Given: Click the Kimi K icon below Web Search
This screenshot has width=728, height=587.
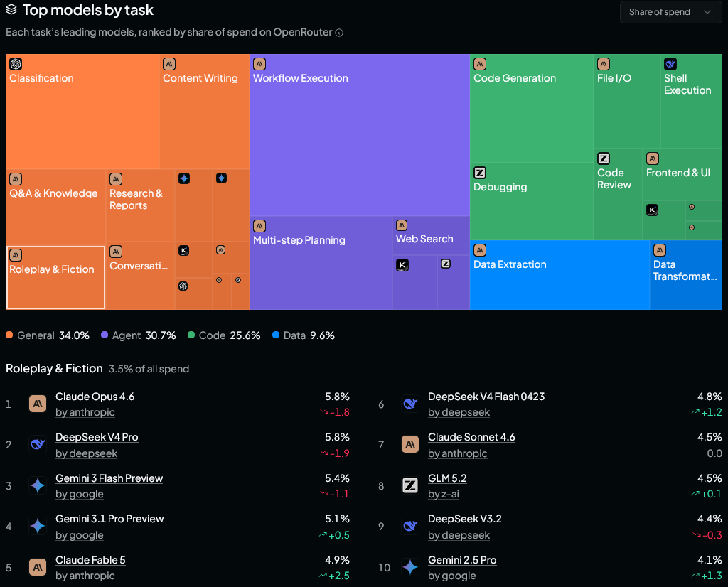Looking at the screenshot, I should pos(402,265).
